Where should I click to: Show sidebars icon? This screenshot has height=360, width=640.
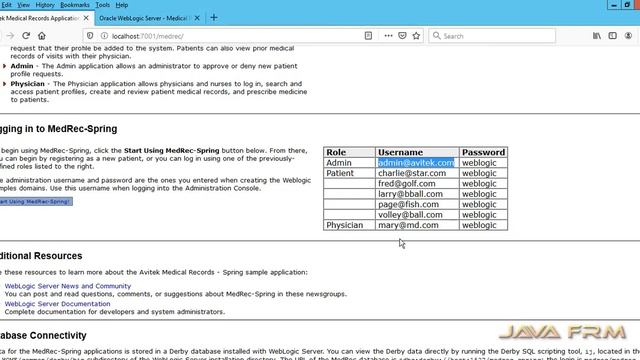pos(612,36)
